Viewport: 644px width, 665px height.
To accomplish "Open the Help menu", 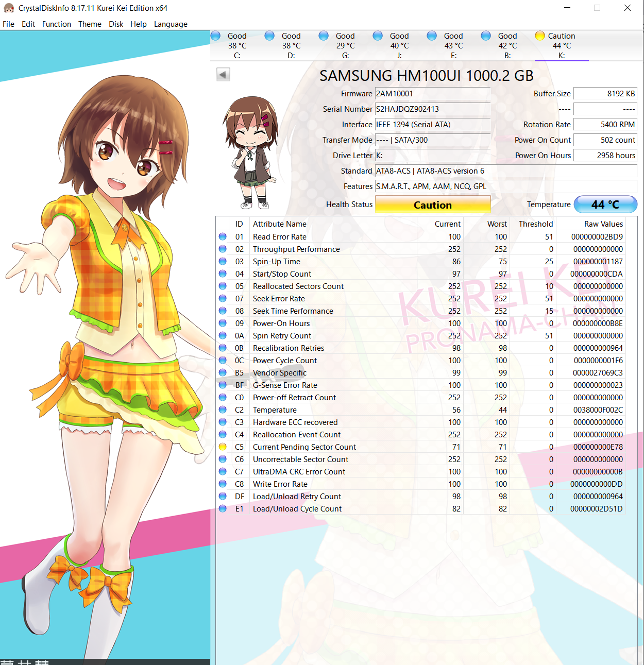I will pos(139,24).
